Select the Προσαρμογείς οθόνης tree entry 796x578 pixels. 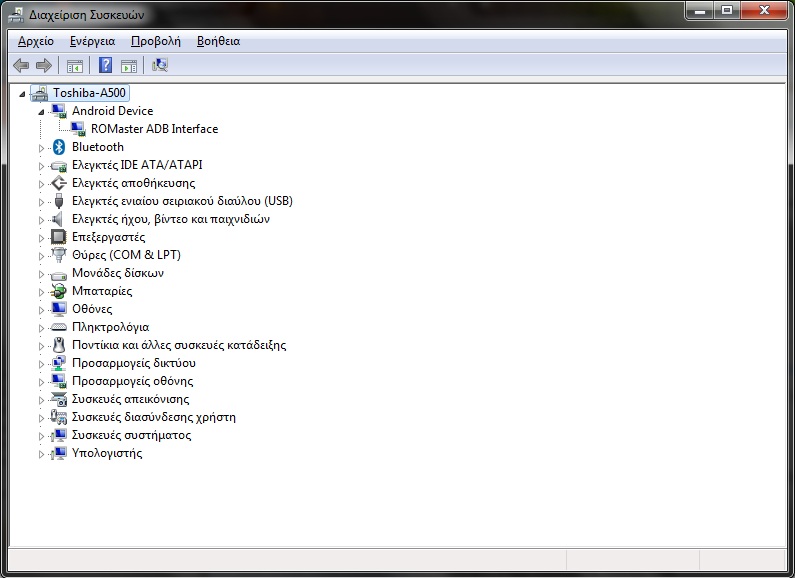coord(132,381)
